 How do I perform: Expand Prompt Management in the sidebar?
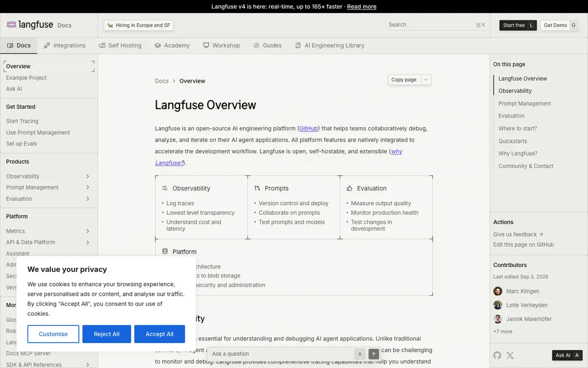tap(88, 187)
